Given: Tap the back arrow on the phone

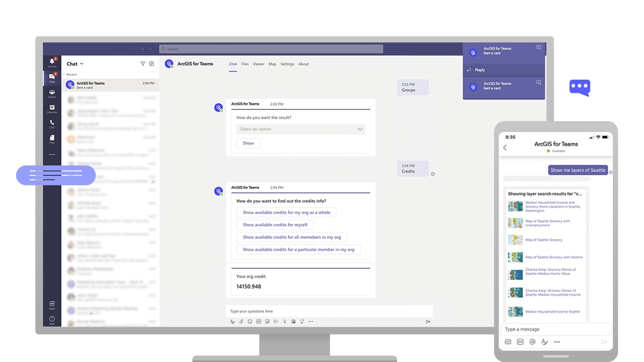Looking at the screenshot, I should 505,148.
